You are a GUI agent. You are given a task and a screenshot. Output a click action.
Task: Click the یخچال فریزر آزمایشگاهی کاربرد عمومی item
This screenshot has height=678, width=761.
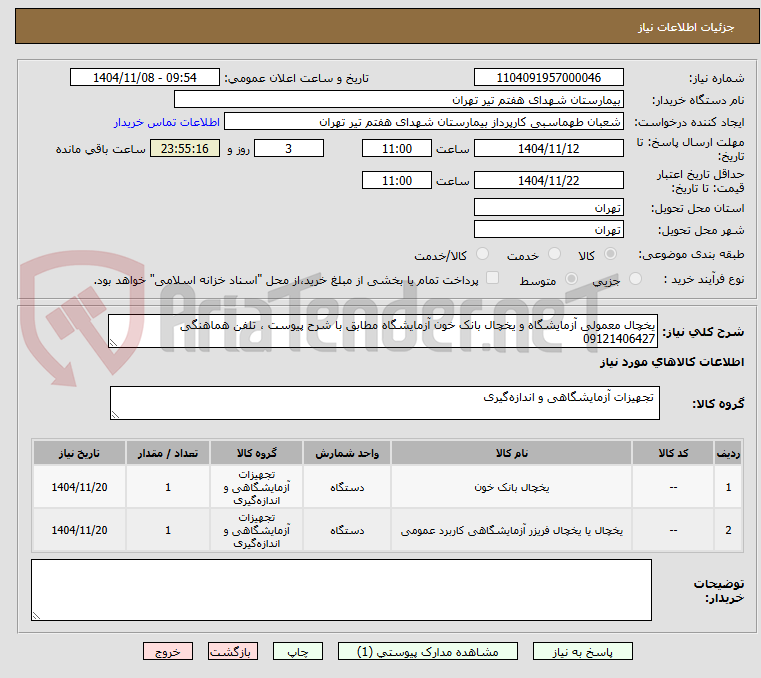512,530
